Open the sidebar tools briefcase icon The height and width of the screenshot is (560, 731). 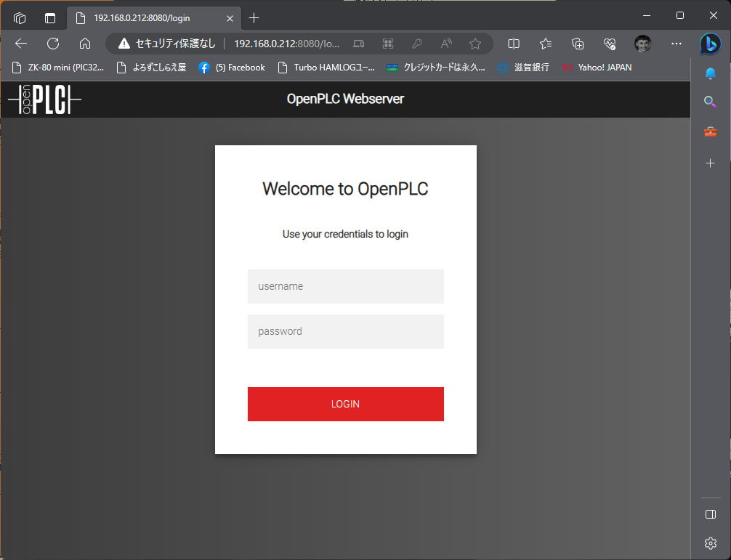pyautogui.click(x=711, y=132)
